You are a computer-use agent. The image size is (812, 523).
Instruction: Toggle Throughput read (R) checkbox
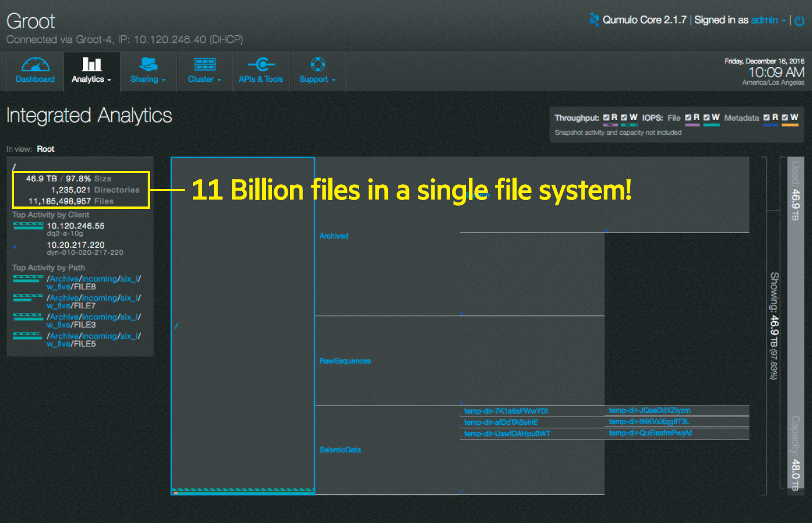[607, 118]
